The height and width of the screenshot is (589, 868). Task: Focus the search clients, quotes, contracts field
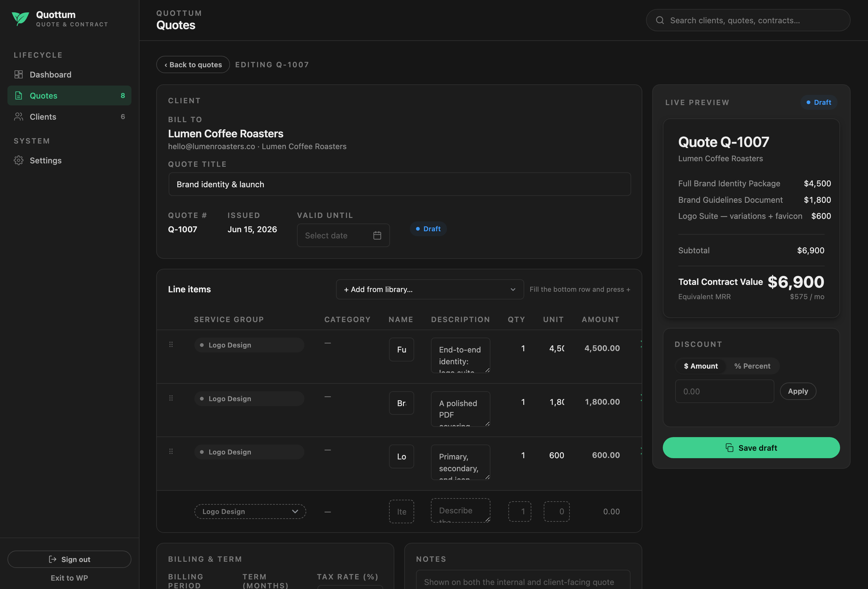748,20
